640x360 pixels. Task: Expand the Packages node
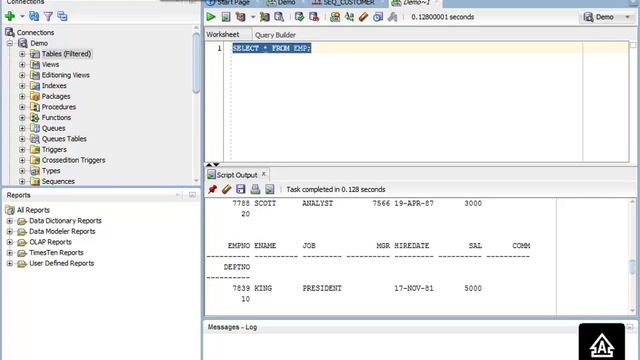click(22, 96)
